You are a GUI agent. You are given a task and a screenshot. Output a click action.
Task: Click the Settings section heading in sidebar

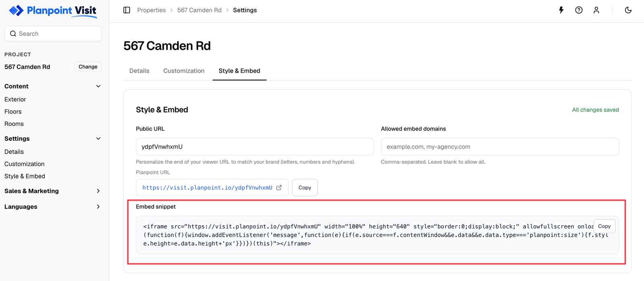[x=17, y=139]
